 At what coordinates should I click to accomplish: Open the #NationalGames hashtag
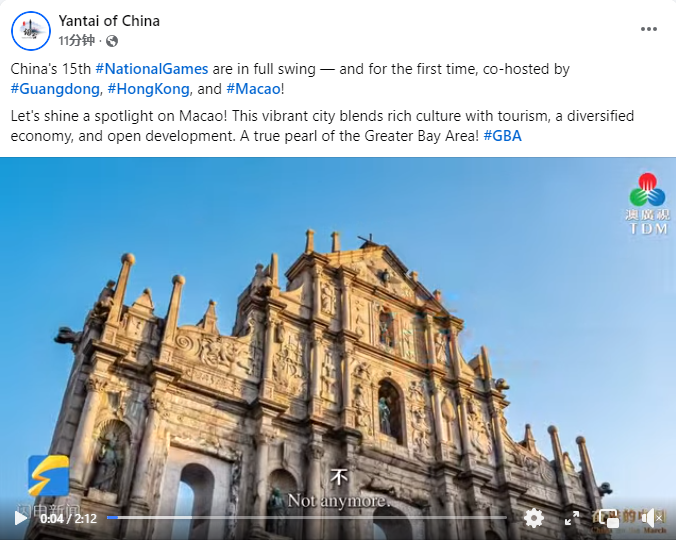click(x=152, y=69)
